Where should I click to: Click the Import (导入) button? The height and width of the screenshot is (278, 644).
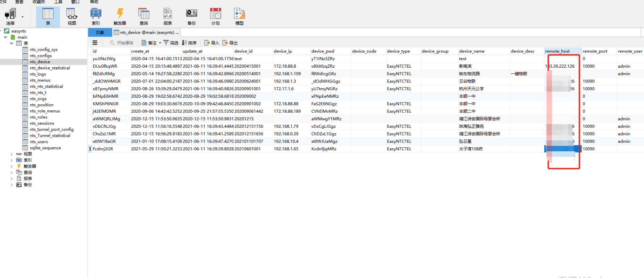click(x=212, y=43)
